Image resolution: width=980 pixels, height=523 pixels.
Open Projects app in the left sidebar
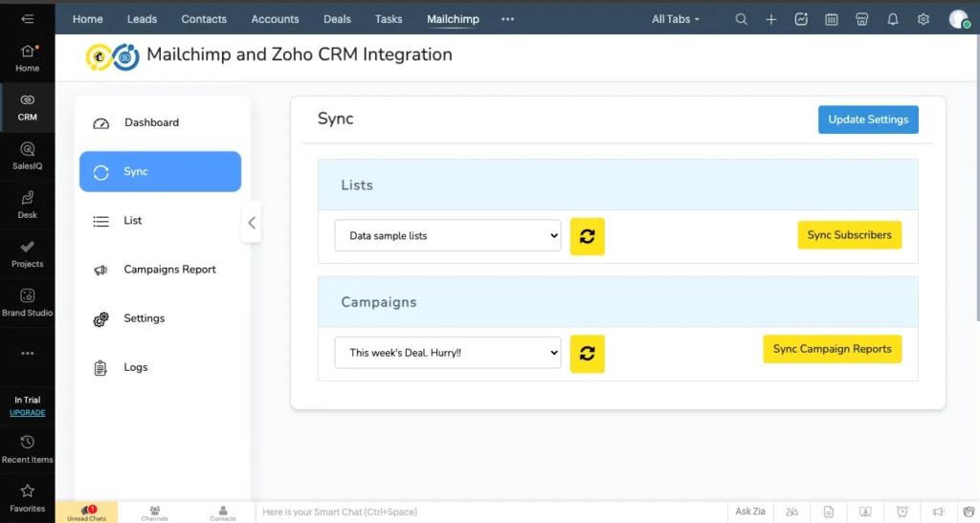tap(28, 254)
